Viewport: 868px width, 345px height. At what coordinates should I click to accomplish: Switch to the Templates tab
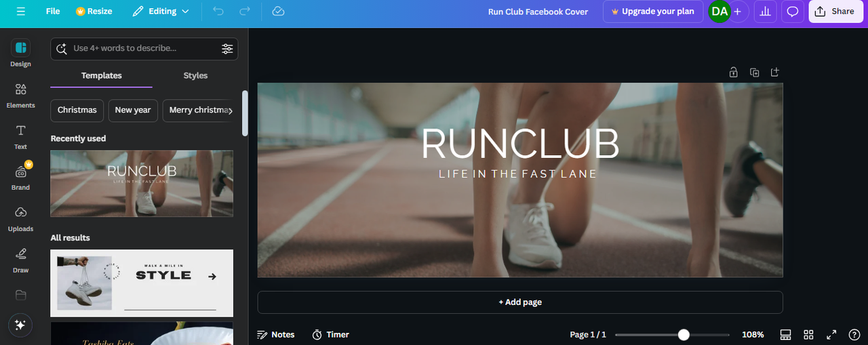[102, 75]
